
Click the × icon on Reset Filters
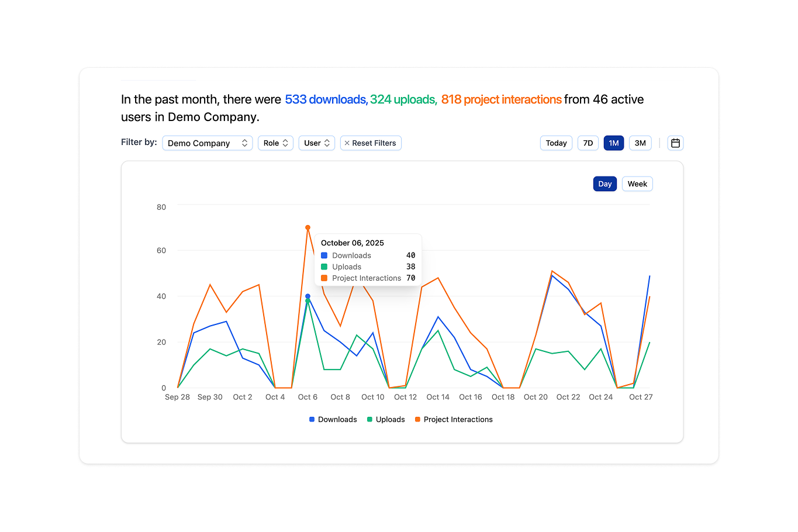tap(346, 143)
